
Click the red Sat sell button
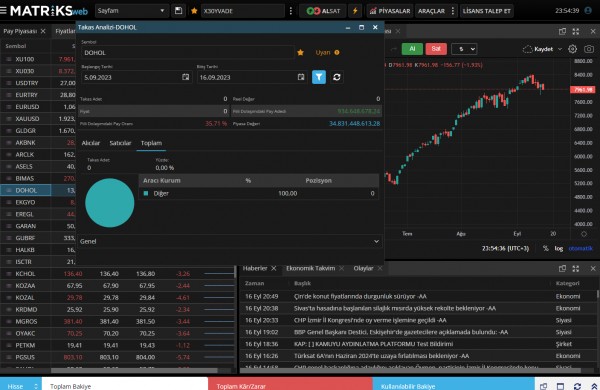(436, 49)
